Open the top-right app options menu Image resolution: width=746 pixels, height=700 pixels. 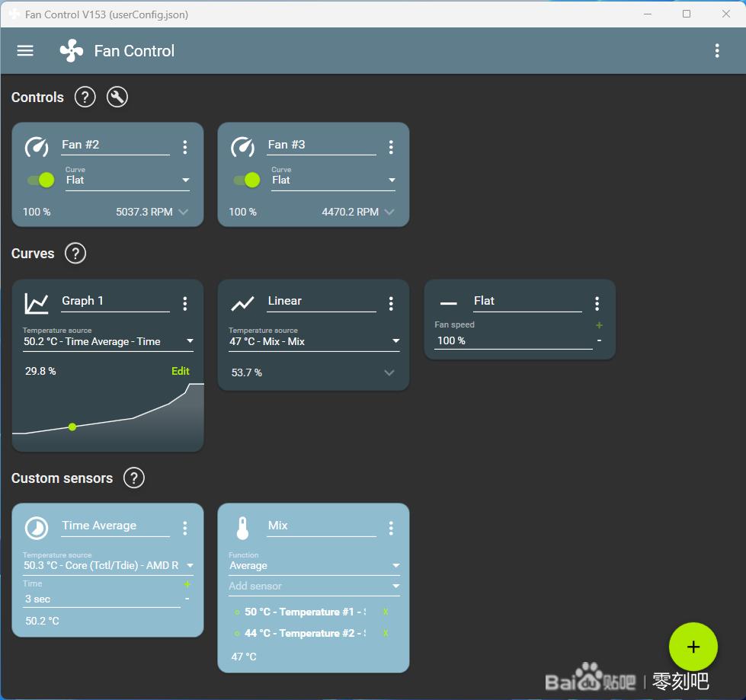click(717, 50)
